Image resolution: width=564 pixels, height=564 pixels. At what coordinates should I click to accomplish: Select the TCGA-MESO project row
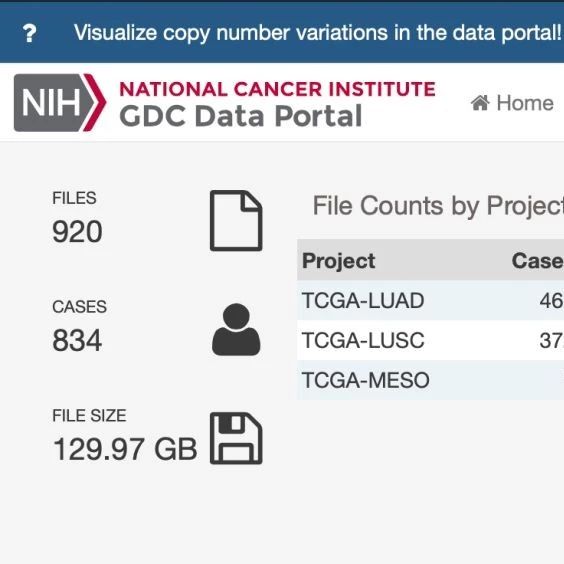(431, 380)
